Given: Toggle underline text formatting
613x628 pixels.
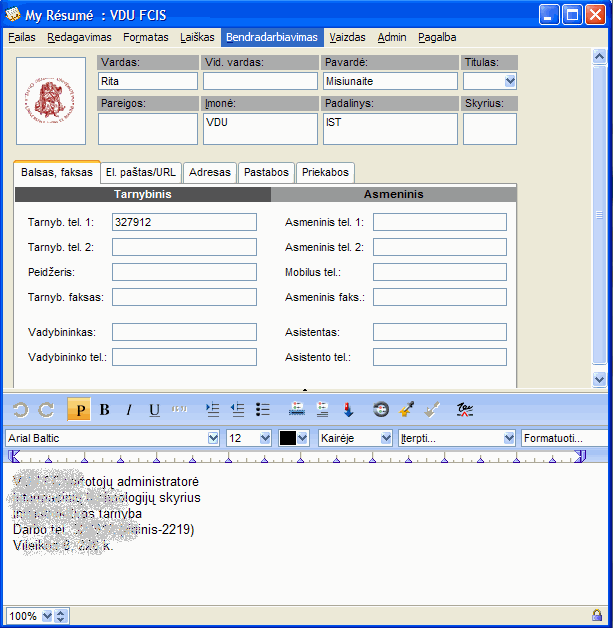Looking at the screenshot, I should [x=154, y=410].
